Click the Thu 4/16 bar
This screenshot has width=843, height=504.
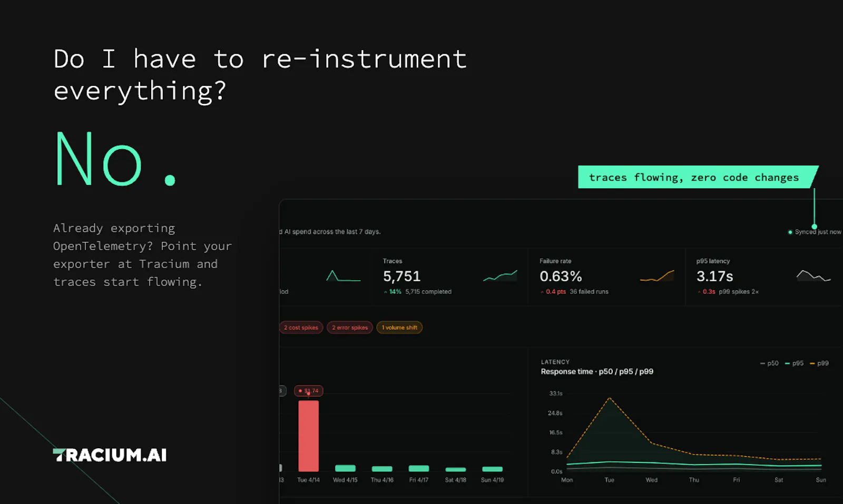[382, 469]
